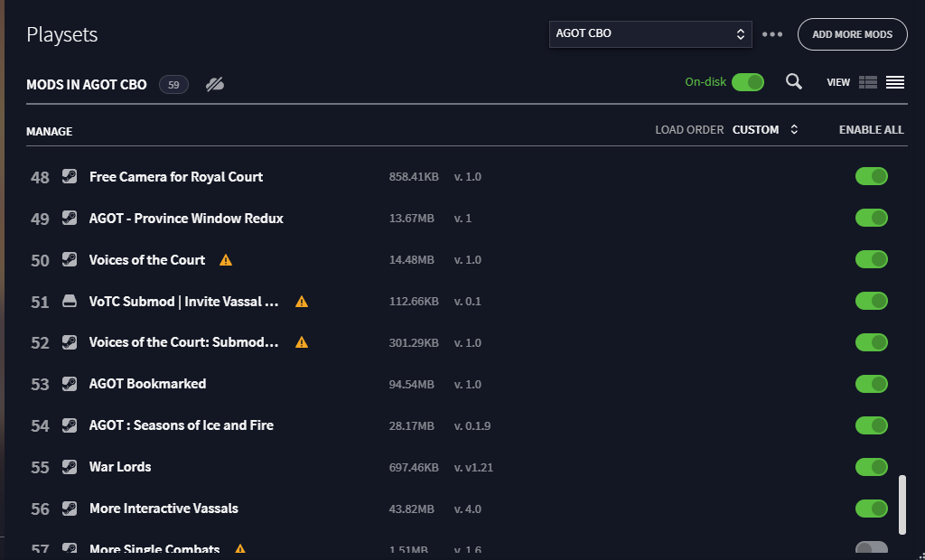Select the AGOT : Seasons of Ice and Fire title
Image resolution: width=925 pixels, height=560 pixels.
181,425
